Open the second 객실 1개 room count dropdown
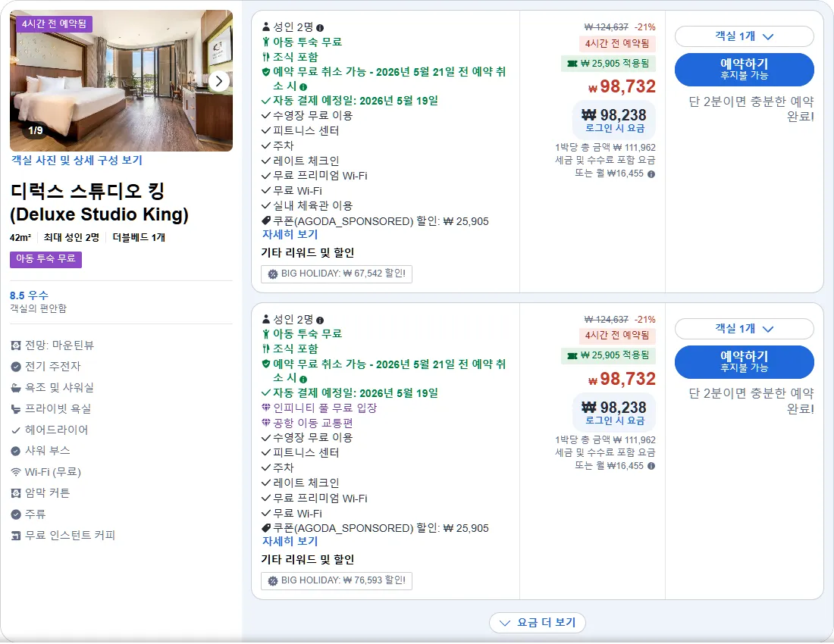This screenshot has height=644, width=834. point(744,329)
